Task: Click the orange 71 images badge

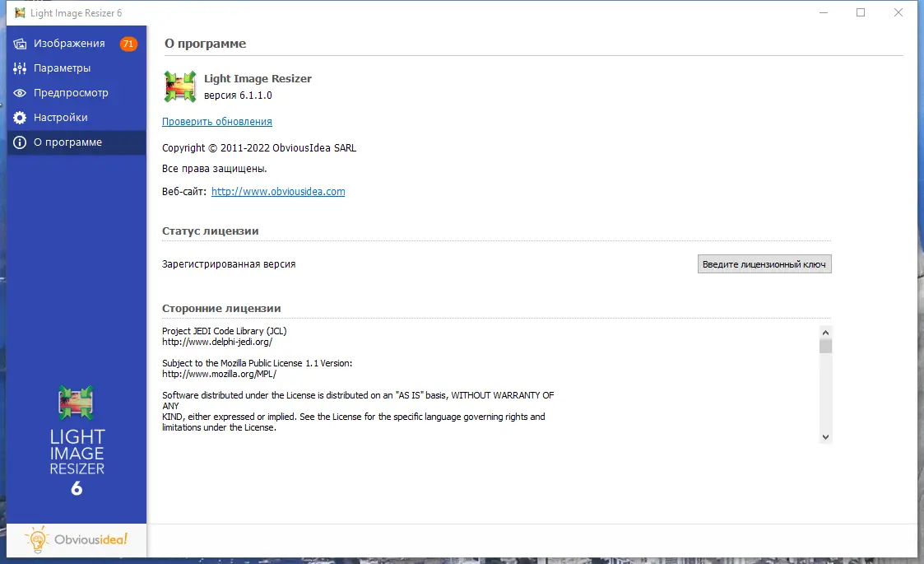Action: pyautogui.click(x=128, y=44)
